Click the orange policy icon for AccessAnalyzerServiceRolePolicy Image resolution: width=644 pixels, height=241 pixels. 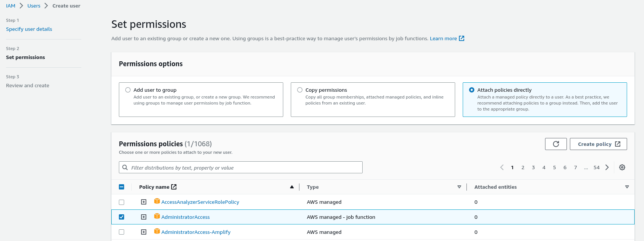tap(157, 202)
